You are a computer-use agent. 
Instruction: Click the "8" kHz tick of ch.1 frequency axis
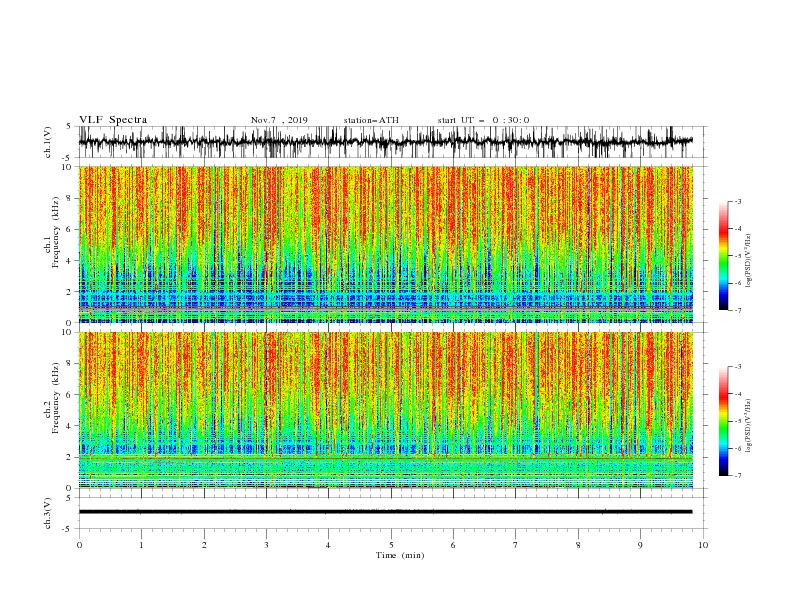[69, 198]
